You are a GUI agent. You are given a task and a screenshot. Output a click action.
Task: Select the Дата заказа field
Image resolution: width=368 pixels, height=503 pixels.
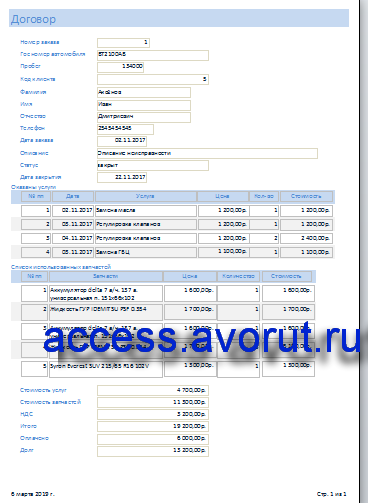pyautogui.click(x=122, y=141)
